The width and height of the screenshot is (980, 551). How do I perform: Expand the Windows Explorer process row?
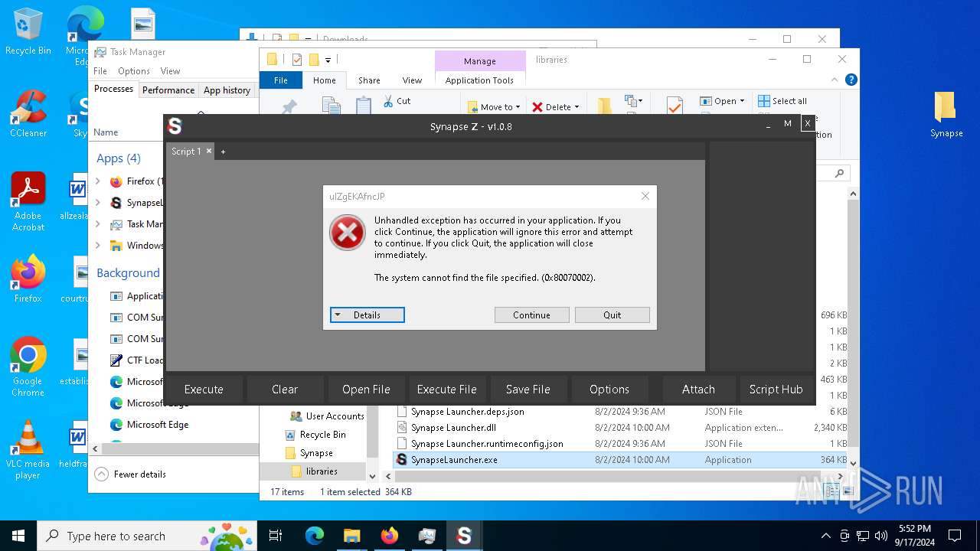[x=97, y=246]
